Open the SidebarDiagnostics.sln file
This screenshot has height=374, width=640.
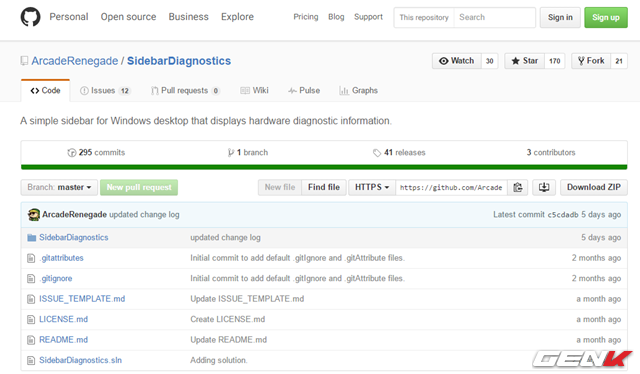pyautogui.click(x=80, y=360)
